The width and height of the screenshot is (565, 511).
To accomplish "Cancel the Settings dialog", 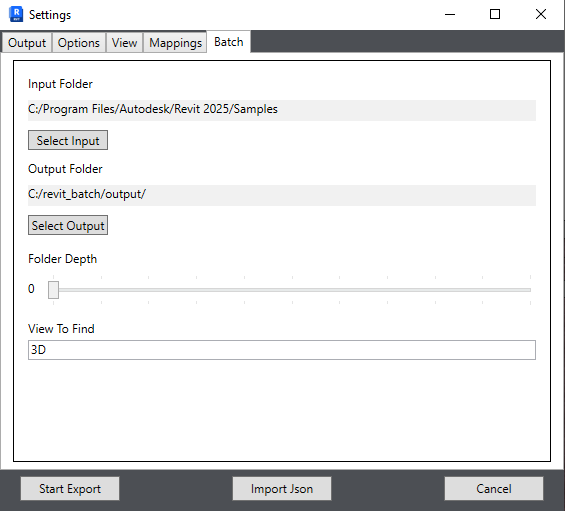I will (494, 489).
